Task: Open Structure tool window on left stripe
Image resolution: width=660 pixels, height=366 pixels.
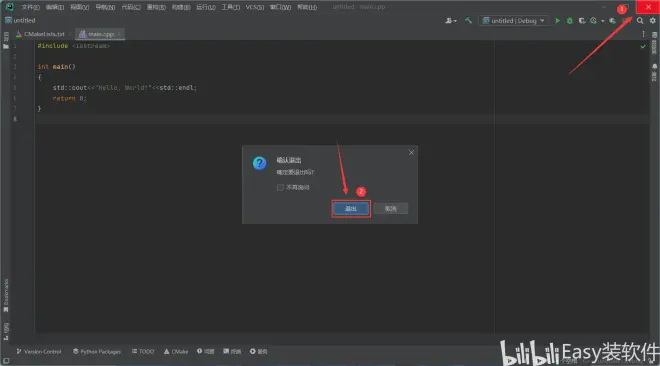Action: click(x=6, y=331)
